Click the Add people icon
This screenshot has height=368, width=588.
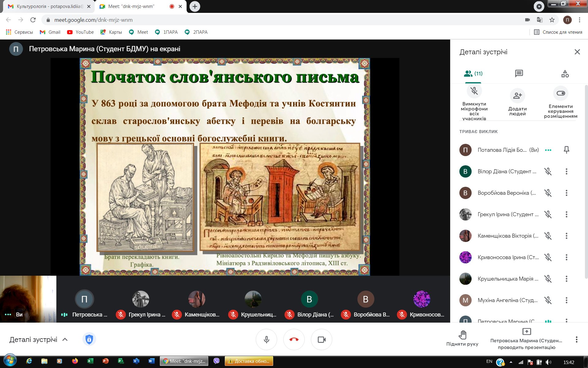[x=517, y=96]
